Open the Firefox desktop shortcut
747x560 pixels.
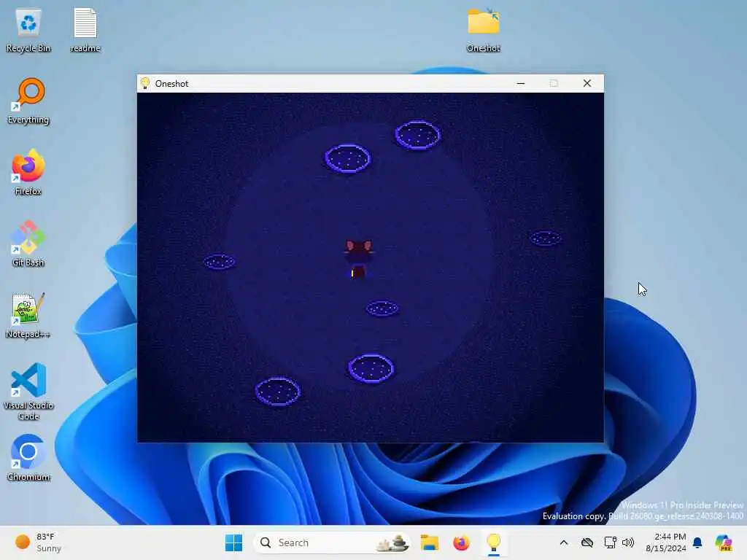28,173
